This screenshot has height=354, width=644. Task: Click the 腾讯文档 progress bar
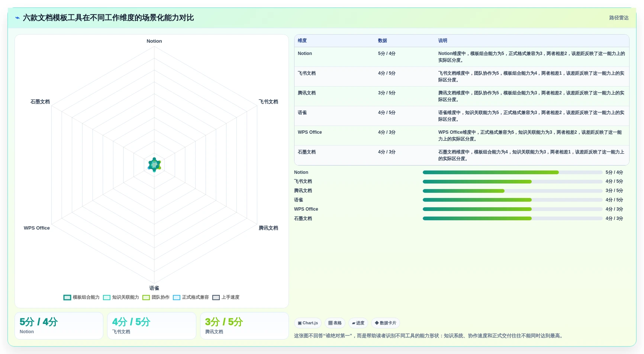512,191
